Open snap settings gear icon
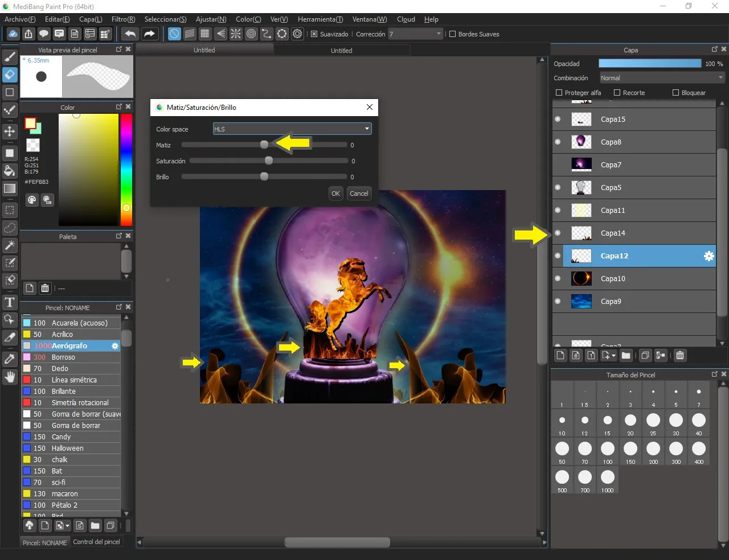 pyautogui.click(x=297, y=34)
